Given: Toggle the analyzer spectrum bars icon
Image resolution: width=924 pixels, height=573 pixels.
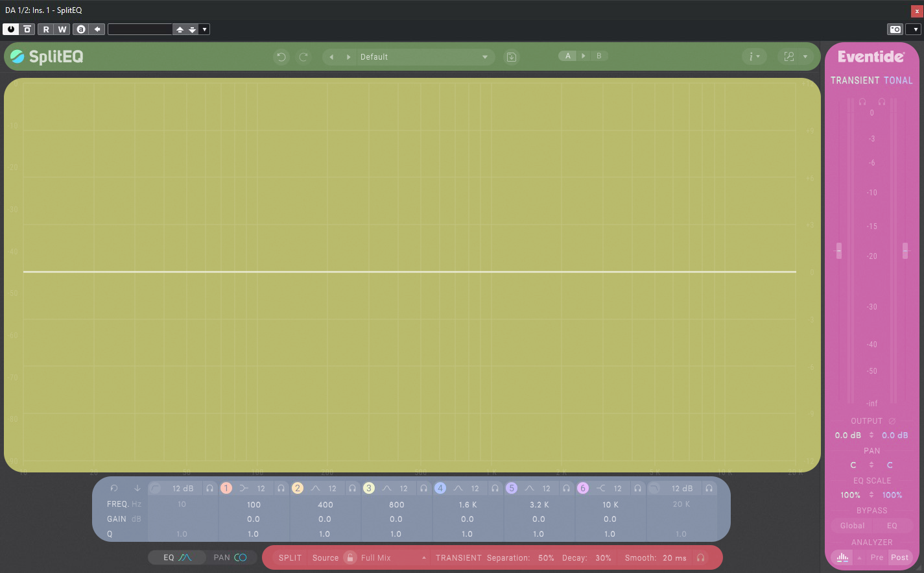Looking at the screenshot, I should tap(842, 557).
